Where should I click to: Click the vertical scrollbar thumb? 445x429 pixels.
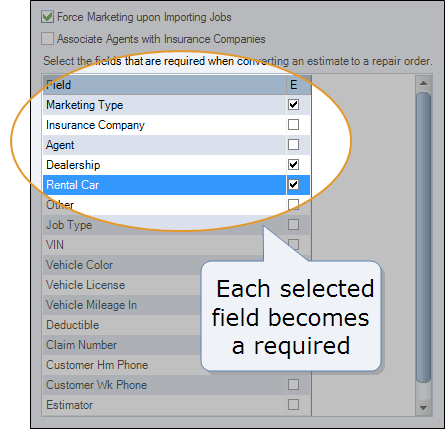click(424, 237)
